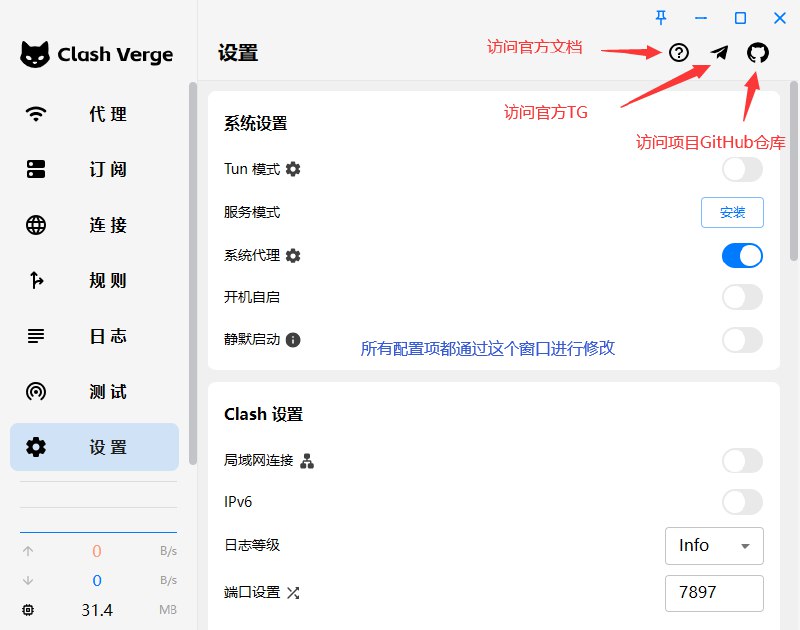Viewport: 800px width, 630px height.
Task: Turn on the auto-launch at startup toggle
Action: (x=742, y=297)
